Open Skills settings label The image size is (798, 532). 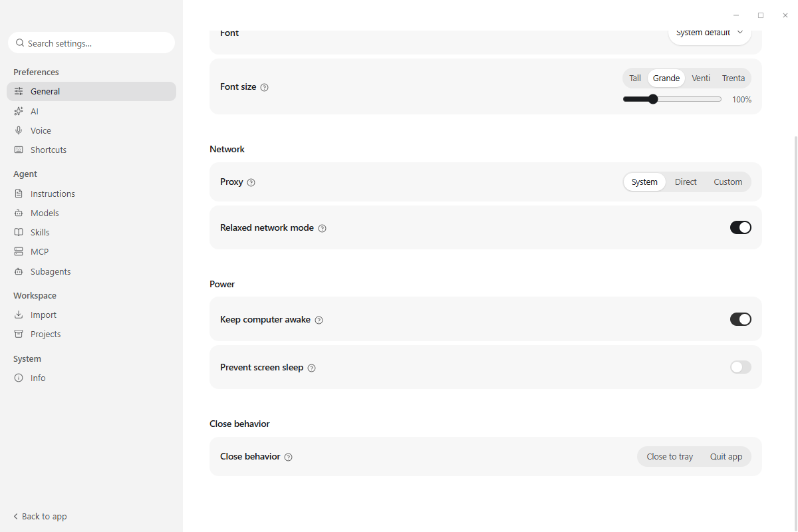coord(40,232)
